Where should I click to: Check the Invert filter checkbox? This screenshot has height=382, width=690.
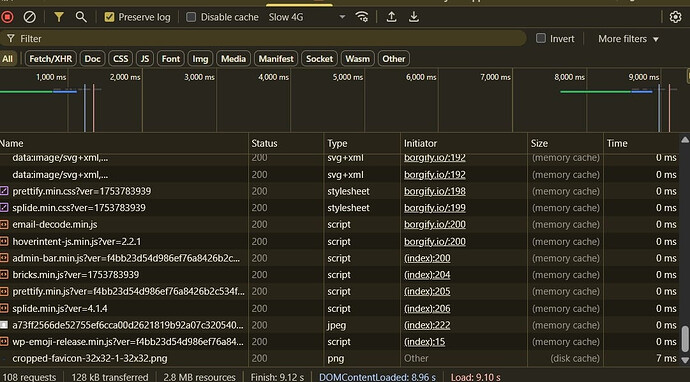click(x=541, y=38)
